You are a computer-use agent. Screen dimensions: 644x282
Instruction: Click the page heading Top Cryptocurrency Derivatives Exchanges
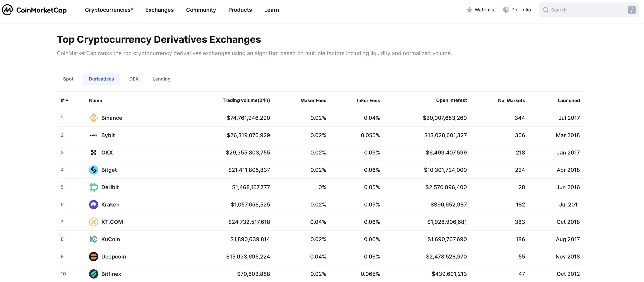click(159, 39)
